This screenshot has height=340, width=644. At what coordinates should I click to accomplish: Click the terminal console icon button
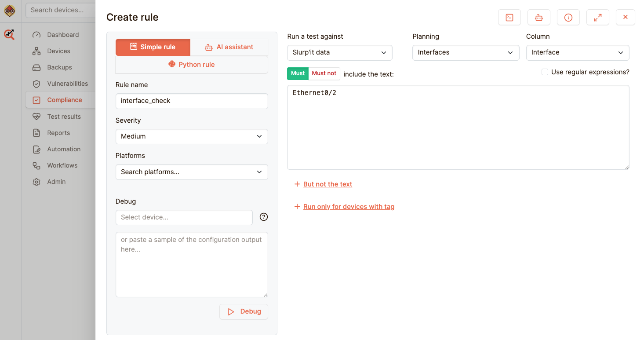point(509,18)
